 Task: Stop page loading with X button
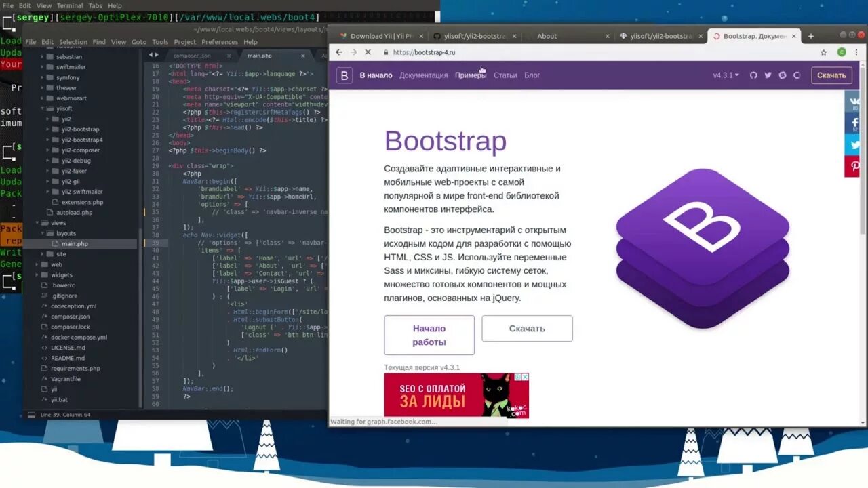368,52
